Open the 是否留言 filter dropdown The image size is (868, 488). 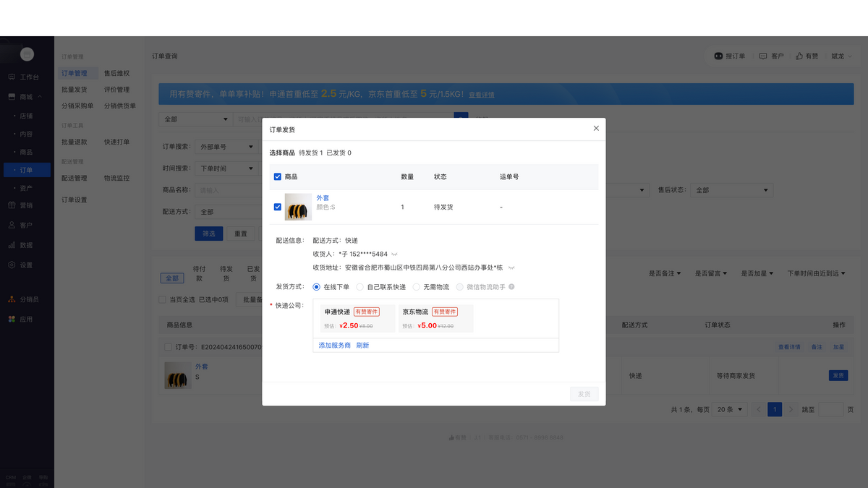(x=711, y=274)
